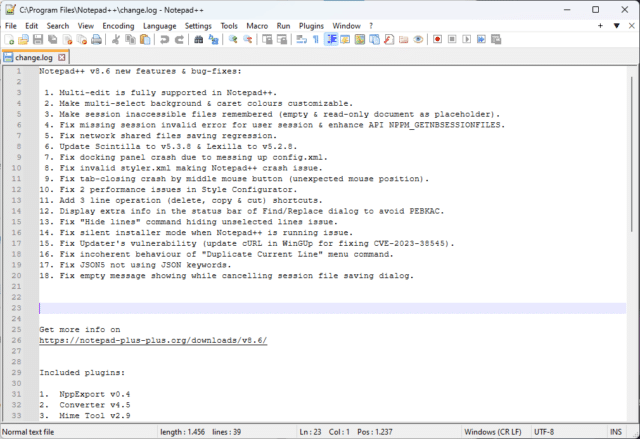This screenshot has width=640, height=439.
Task: Redo the action via toolbar
Action: coord(179,40)
